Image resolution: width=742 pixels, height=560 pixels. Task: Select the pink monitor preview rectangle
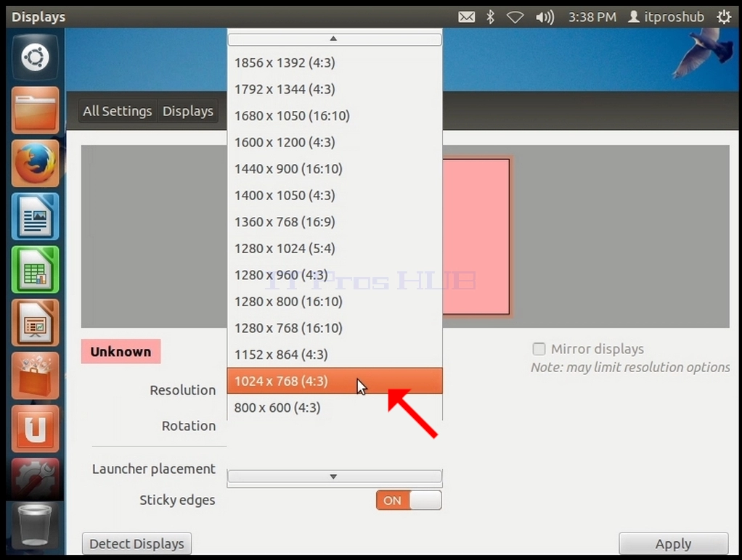pyautogui.click(x=476, y=236)
